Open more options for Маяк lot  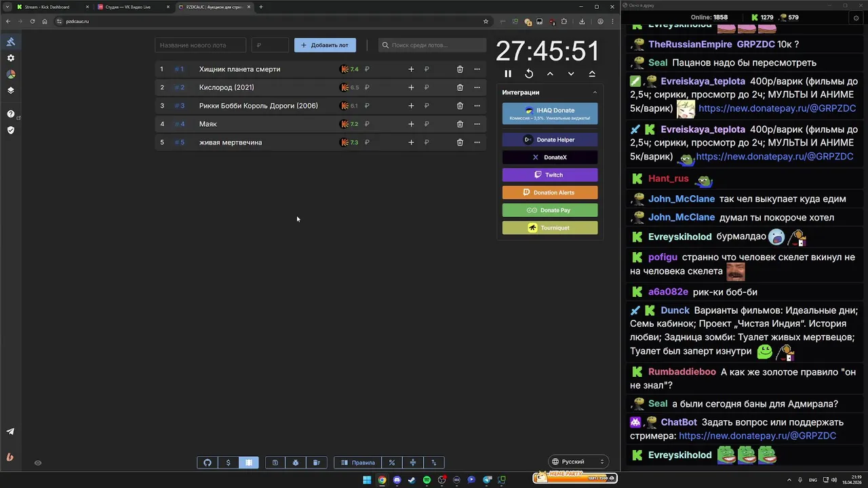pos(477,124)
